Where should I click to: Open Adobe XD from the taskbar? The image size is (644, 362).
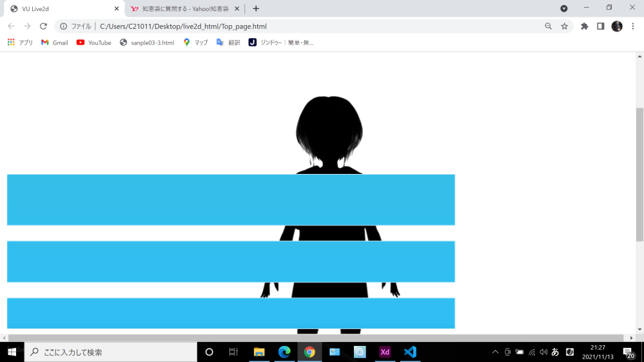[x=385, y=352]
